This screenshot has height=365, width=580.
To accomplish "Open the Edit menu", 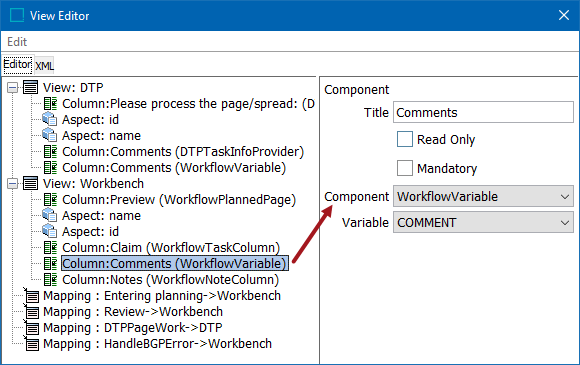I will coord(17,42).
